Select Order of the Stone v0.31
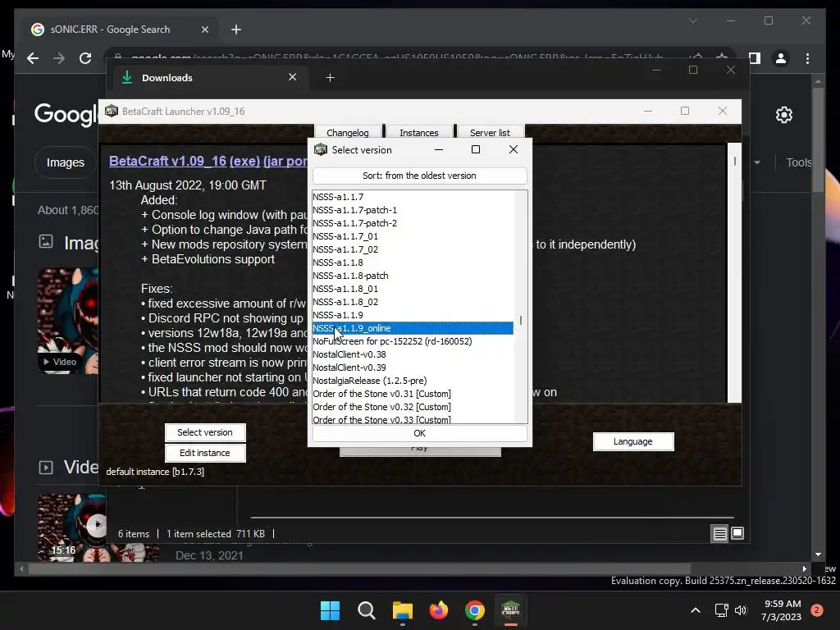Viewport: 840px width, 630px height. 413,394
